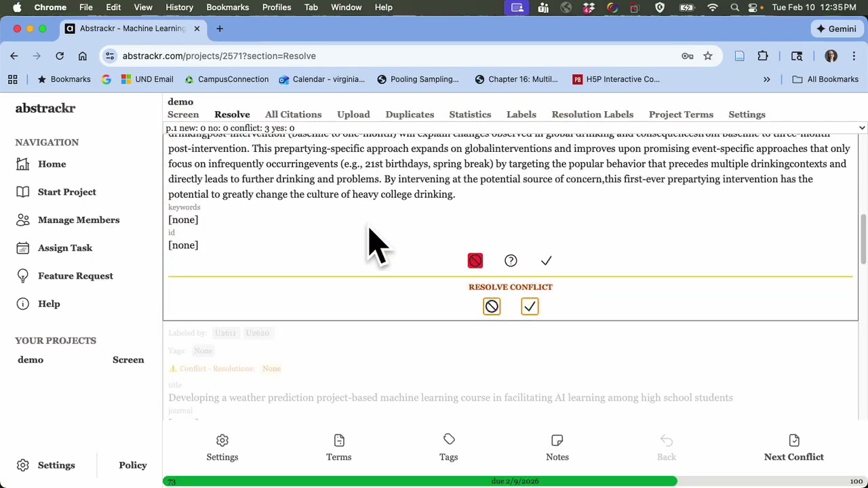Switch to All Citations tab
Screen dimensions: 868x488
293,115
